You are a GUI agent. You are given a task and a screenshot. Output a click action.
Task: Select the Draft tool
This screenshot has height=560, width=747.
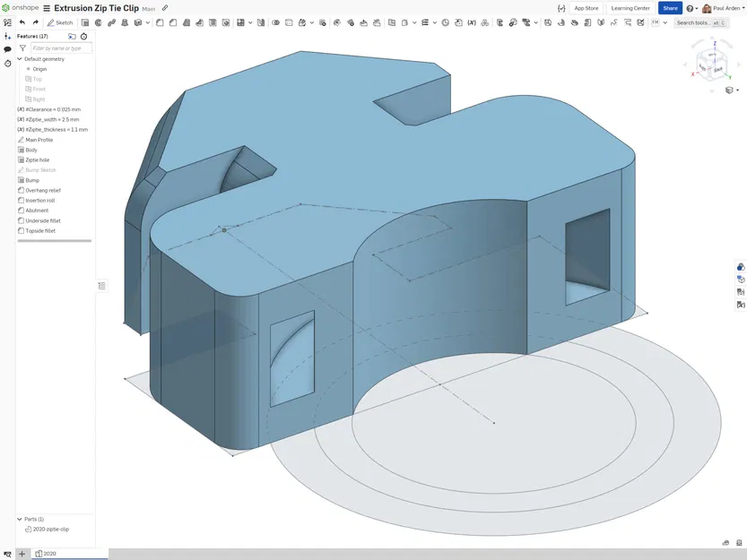[x=187, y=22]
